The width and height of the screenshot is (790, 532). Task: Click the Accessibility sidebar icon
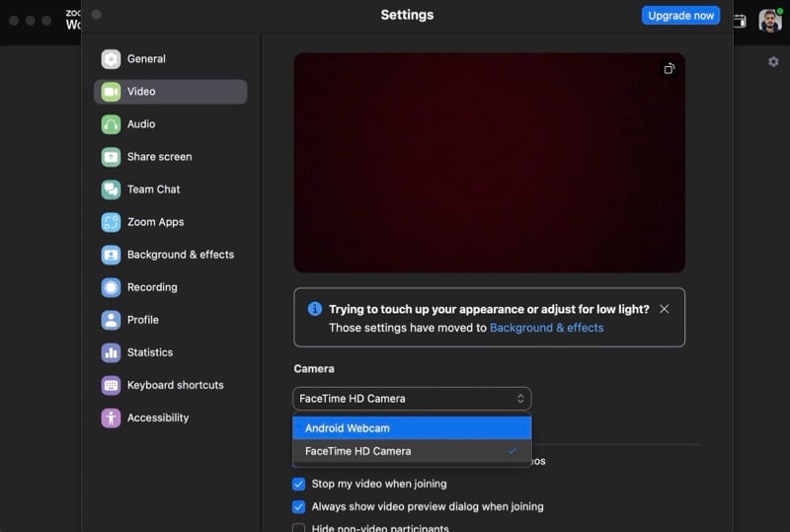[x=111, y=418]
